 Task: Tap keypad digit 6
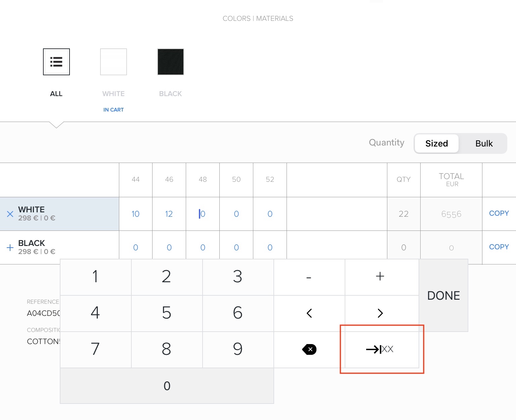coord(238,313)
